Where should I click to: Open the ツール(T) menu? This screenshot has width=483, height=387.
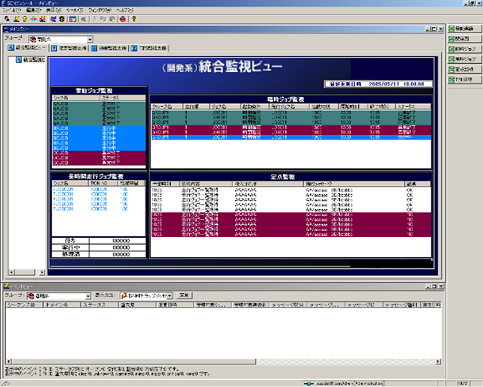pos(75,10)
